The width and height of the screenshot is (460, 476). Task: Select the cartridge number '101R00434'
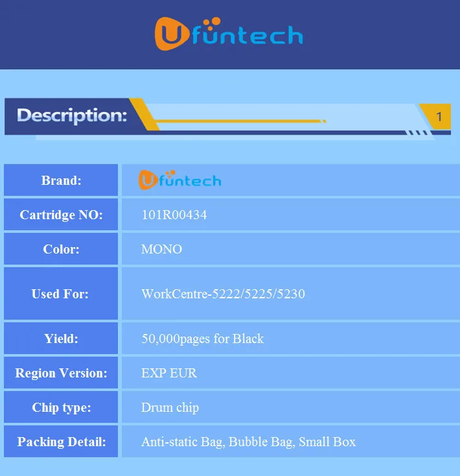[x=174, y=215]
